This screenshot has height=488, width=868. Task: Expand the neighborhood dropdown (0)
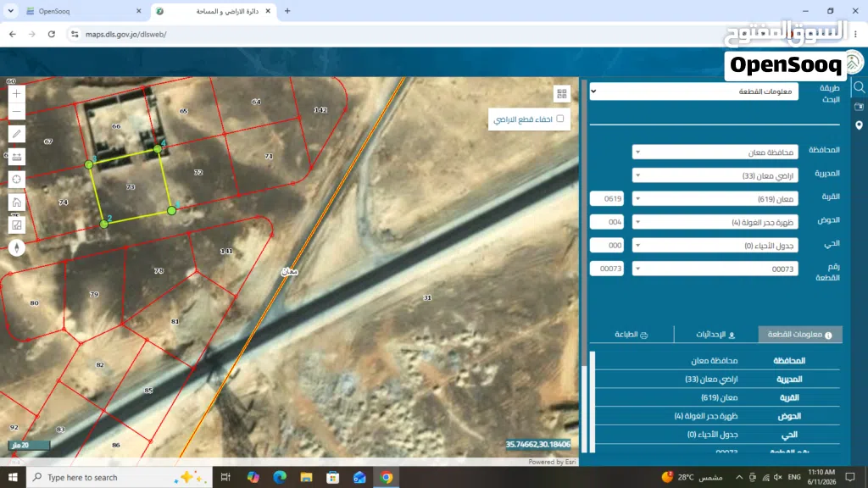click(x=715, y=245)
